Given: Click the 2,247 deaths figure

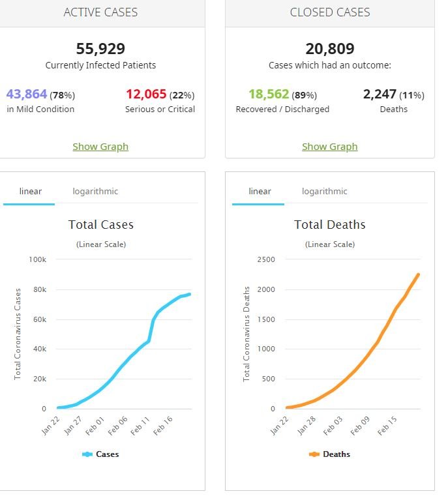Looking at the screenshot, I should coord(380,95).
